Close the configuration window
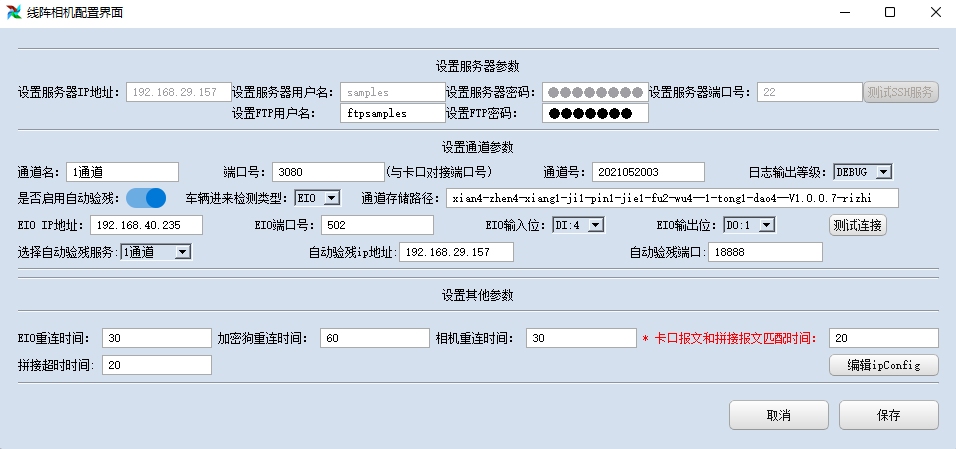 (935, 12)
